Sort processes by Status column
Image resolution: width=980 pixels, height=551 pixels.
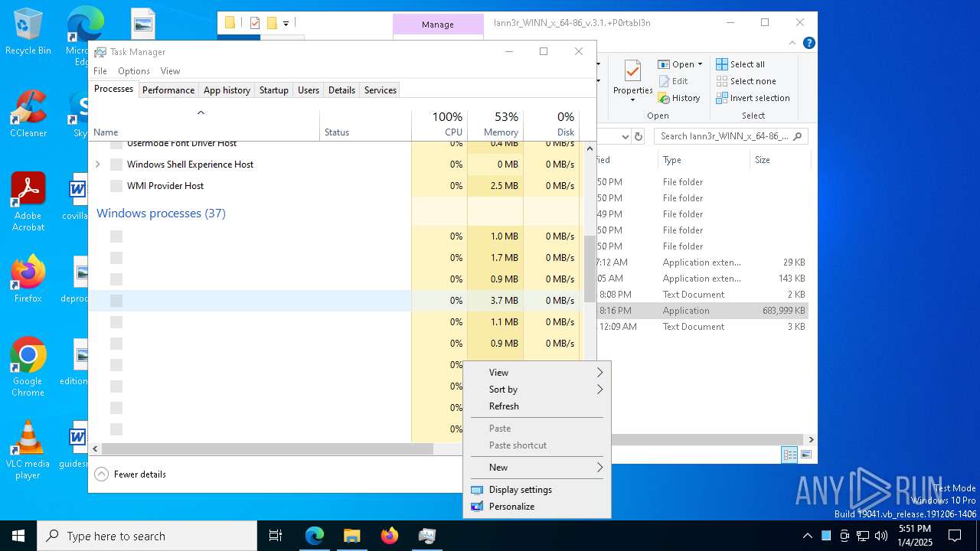(365, 125)
